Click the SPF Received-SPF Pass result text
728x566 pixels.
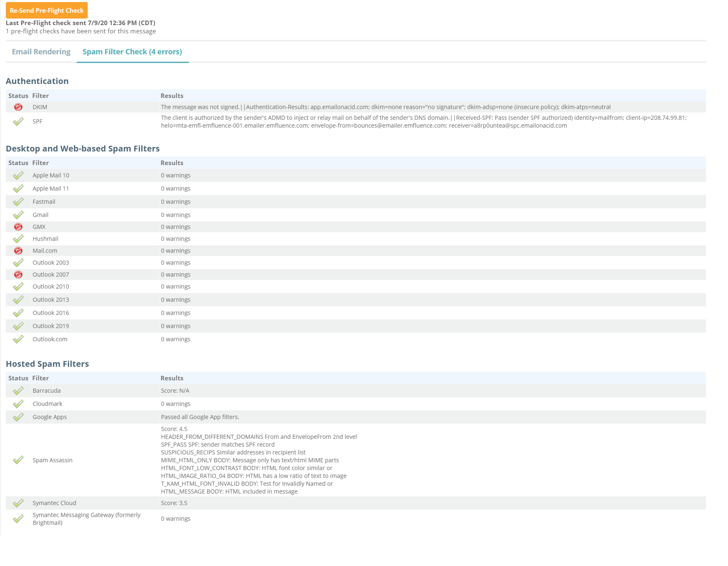tap(424, 121)
